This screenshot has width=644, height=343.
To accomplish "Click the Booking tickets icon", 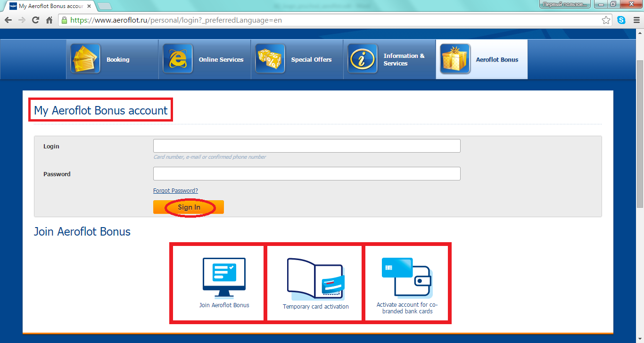I will tap(85, 59).
